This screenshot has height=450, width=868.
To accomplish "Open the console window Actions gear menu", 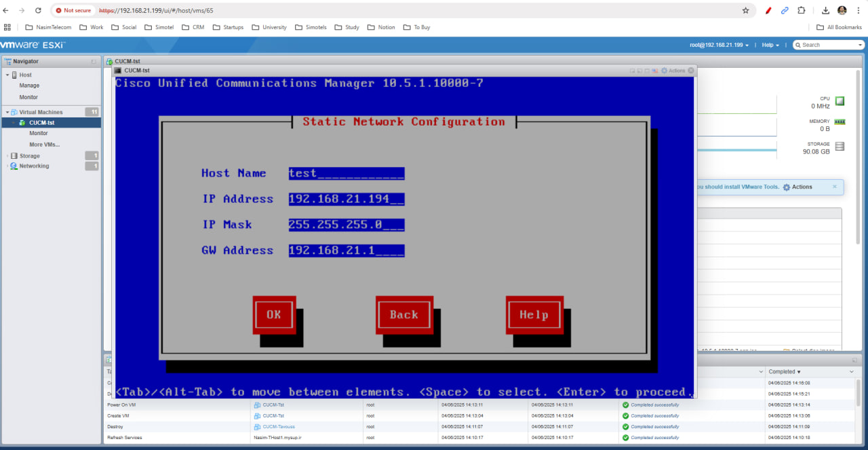I will pyautogui.click(x=673, y=71).
